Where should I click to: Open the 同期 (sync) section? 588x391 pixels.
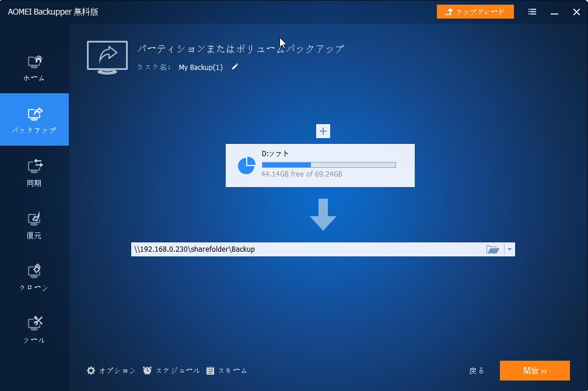pyautogui.click(x=34, y=172)
